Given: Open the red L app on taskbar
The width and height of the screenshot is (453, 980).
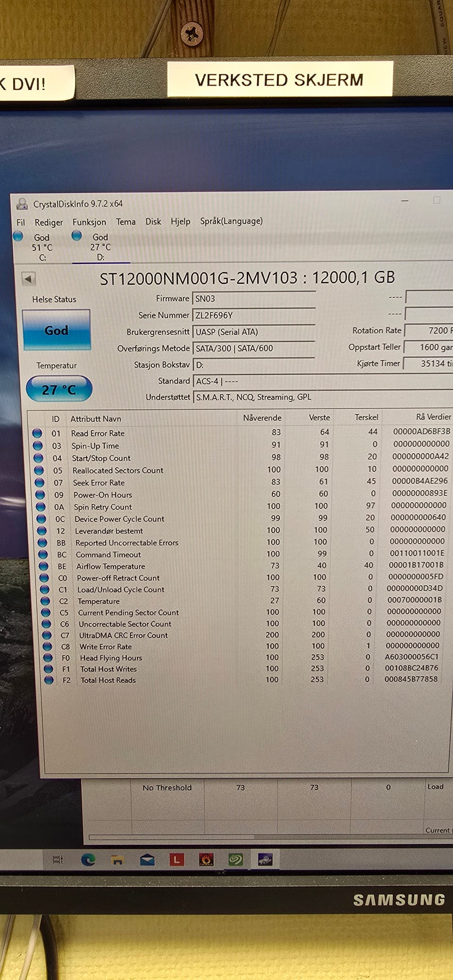Looking at the screenshot, I should click(176, 859).
